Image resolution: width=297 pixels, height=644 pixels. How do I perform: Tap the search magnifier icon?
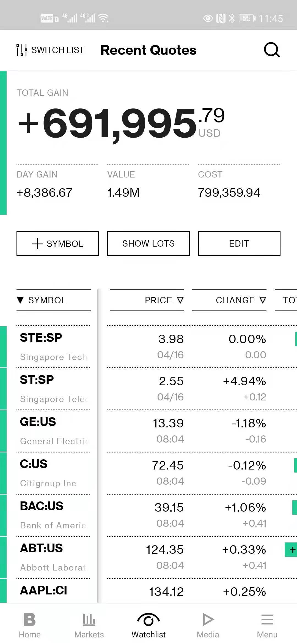click(272, 50)
